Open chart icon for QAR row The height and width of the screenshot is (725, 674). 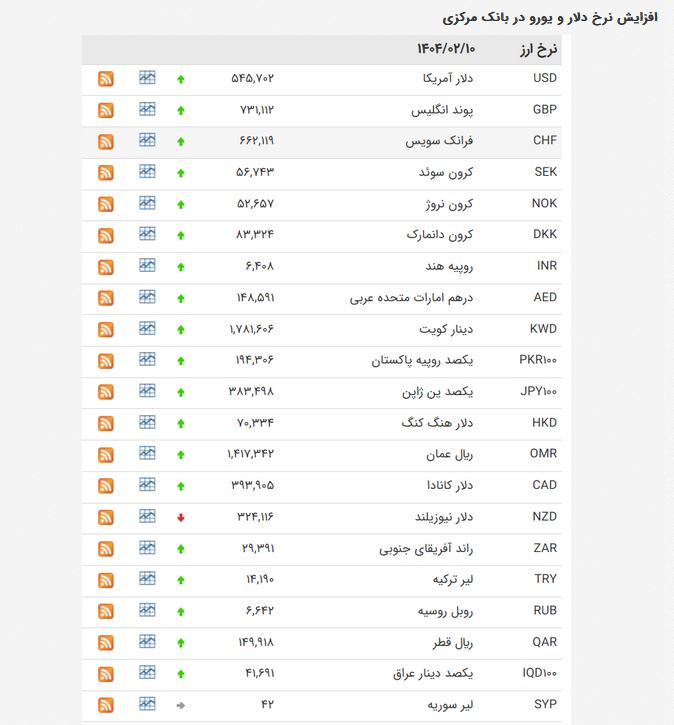click(x=147, y=641)
